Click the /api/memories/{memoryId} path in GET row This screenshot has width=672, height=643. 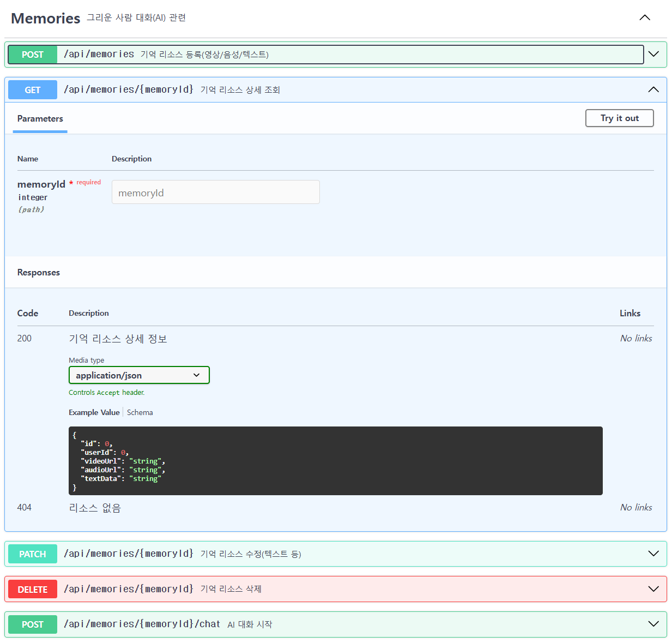pyautogui.click(x=129, y=89)
